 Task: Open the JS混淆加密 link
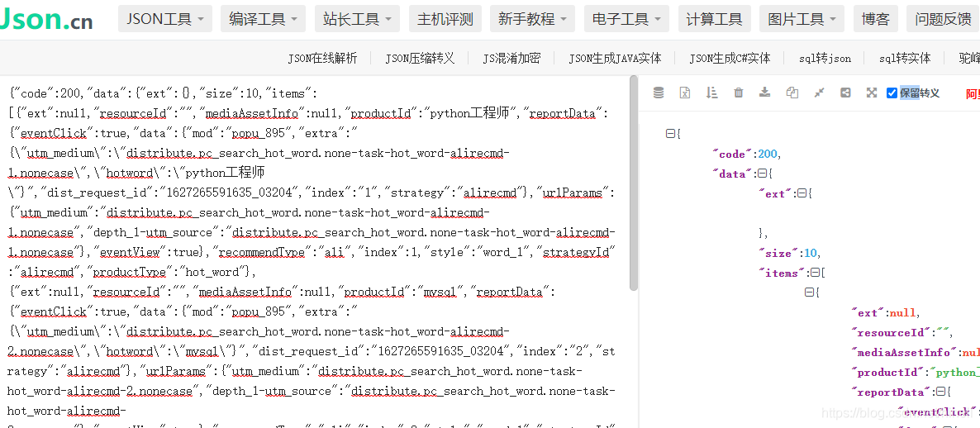[x=511, y=58]
